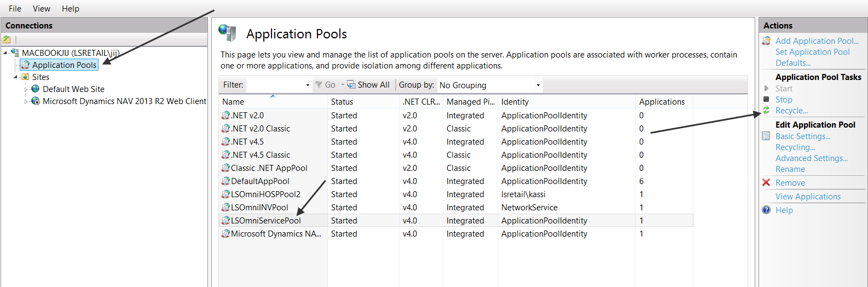Open the View menu
The image size is (868, 287).
point(41,8)
